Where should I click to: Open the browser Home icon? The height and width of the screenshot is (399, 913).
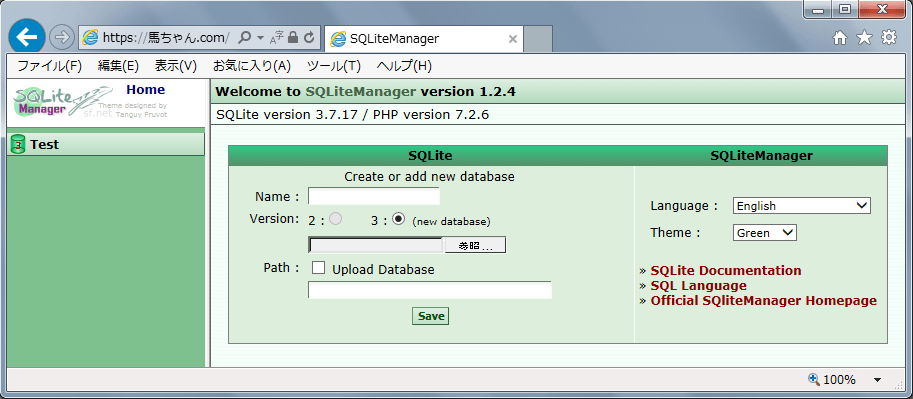tap(840, 38)
